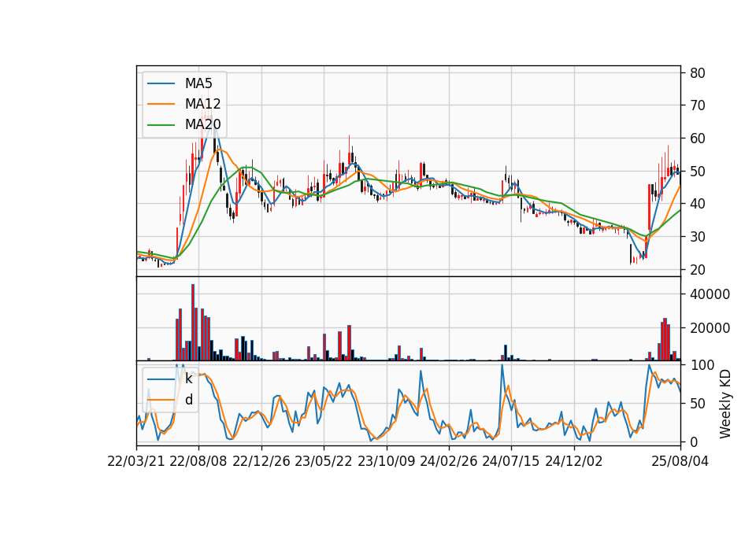
Task: Click the MA12 legend label
Action: tap(202, 104)
